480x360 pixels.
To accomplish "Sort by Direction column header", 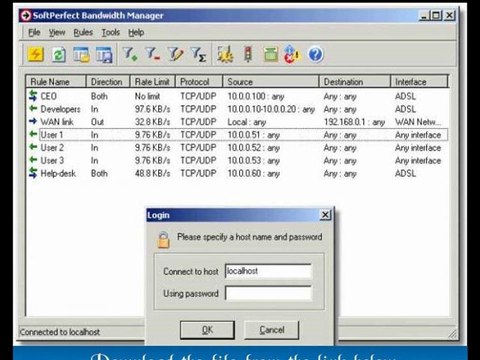I will (x=108, y=82).
